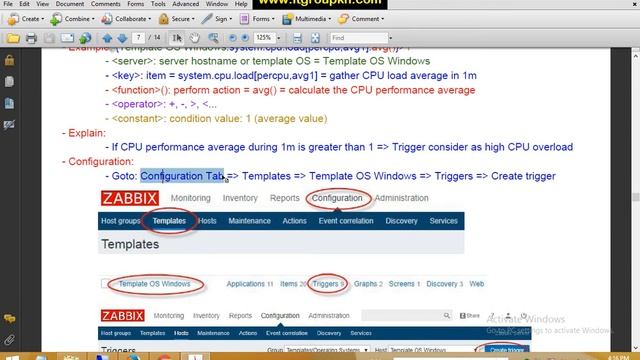Image resolution: width=640 pixels, height=360 pixels.
Task: Open the Signatures panel in left sidebar
Action: click(9, 124)
